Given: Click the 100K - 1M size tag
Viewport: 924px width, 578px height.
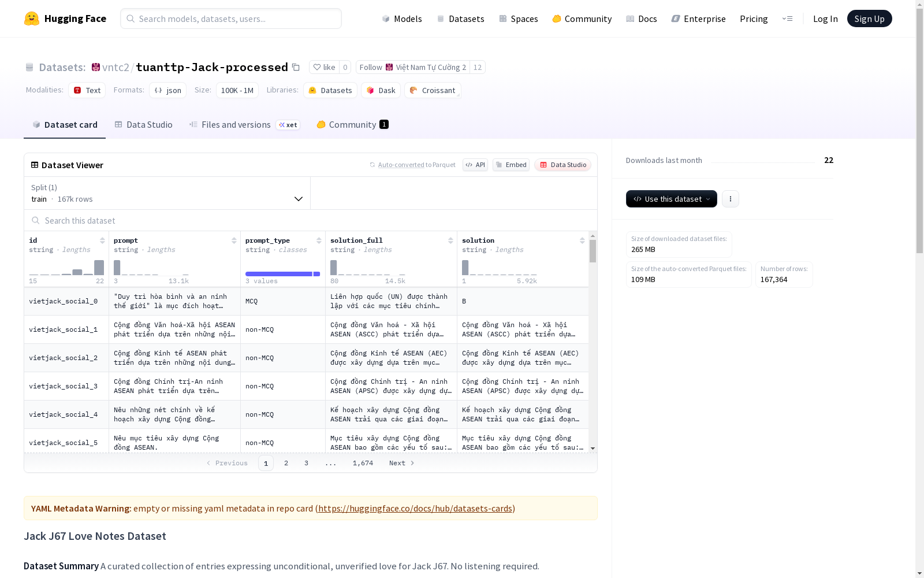Looking at the screenshot, I should tap(237, 90).
